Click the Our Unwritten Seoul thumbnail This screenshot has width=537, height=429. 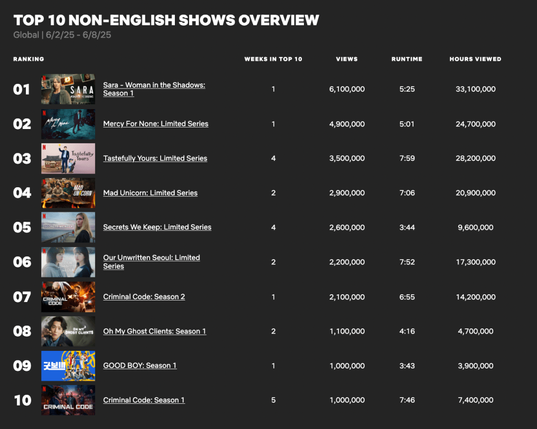68,262
